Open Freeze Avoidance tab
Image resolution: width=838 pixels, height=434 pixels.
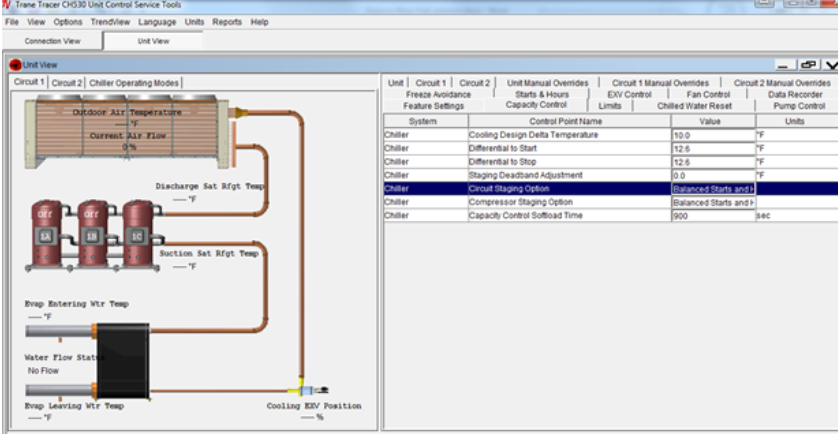(x=438, y=95)
